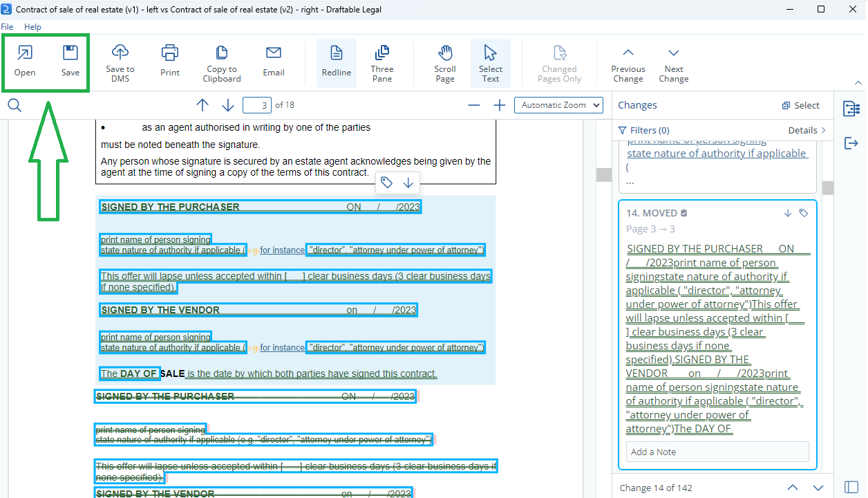Click Select button in Changes panel
The width and height of the screenshot is (868, 498).
pyautogui.click(x=801, y=105)
